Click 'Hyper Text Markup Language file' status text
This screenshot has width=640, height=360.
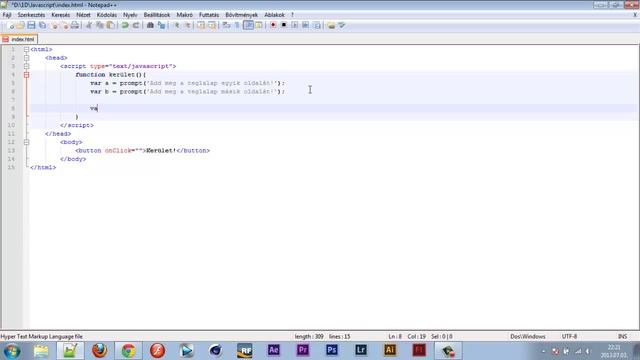pos(42,336)
